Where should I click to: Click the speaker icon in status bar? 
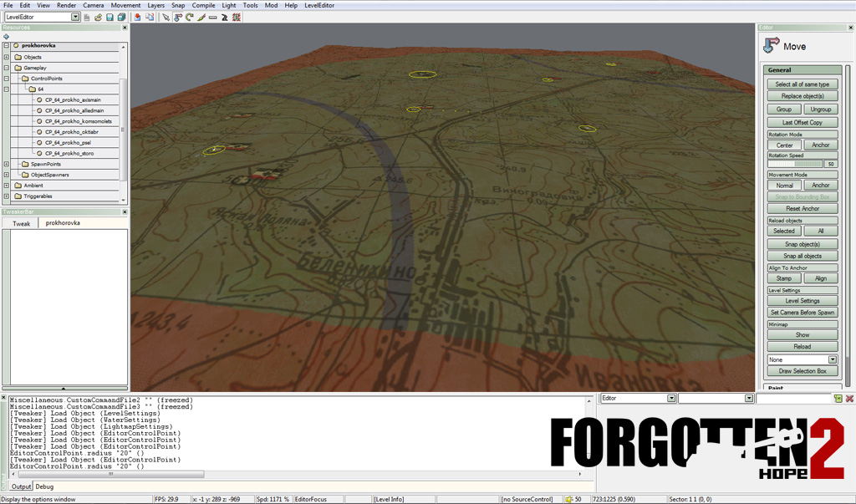click(x=568, y=499)
